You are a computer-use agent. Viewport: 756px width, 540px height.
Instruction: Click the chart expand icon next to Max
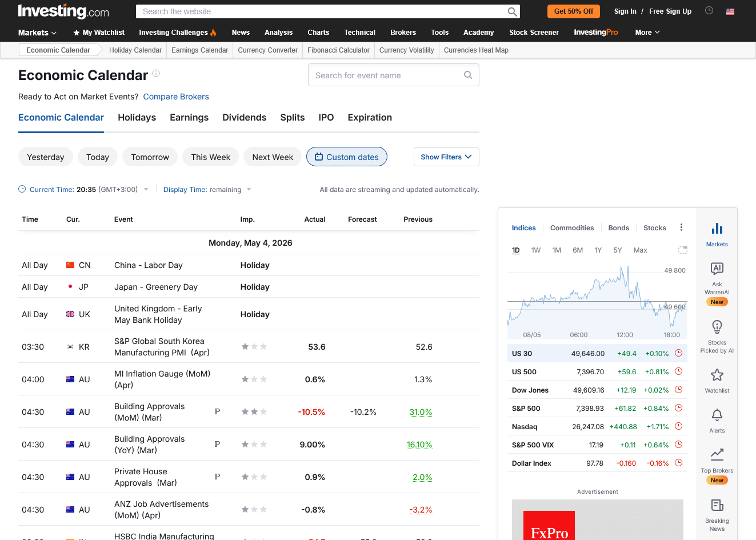point(683,250)
